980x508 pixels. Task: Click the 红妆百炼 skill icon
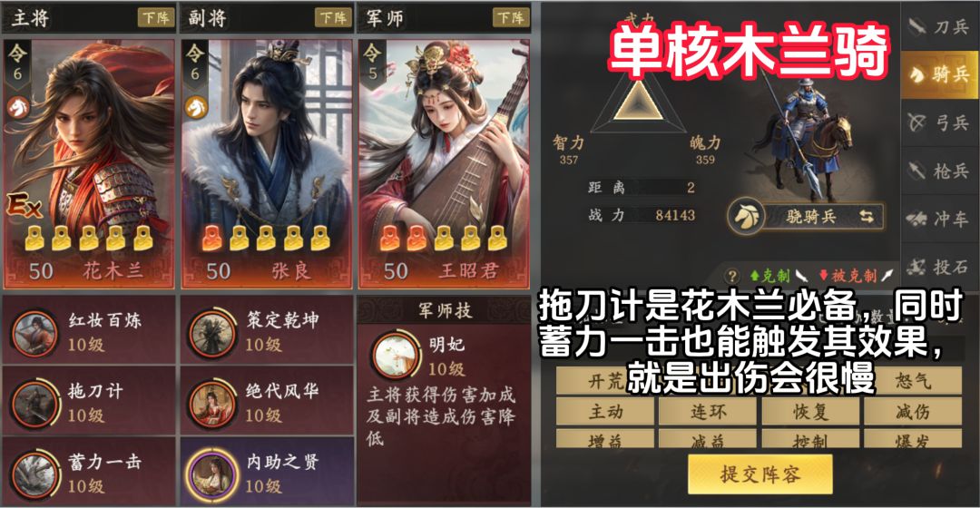(34, 332)
